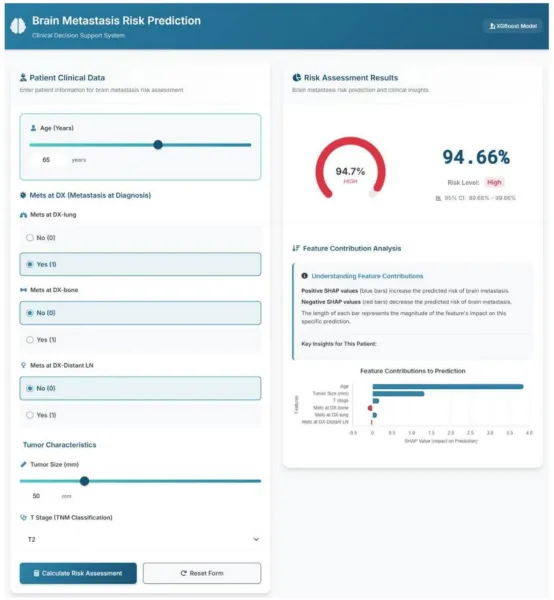This screenshot has height=600, width=554.
Task: Click the T Stage dropdown chevron arrow
Action: click(x=256, y=539)
